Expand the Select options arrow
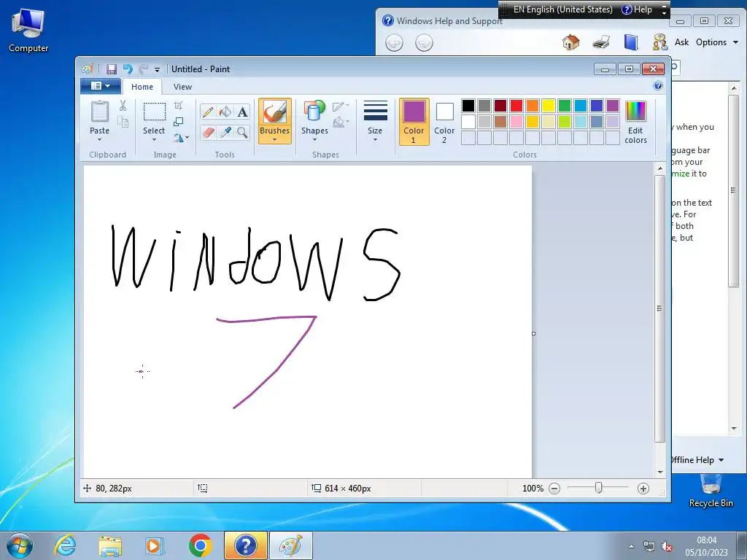The image size is (747, 560). [x=155, y=139]
